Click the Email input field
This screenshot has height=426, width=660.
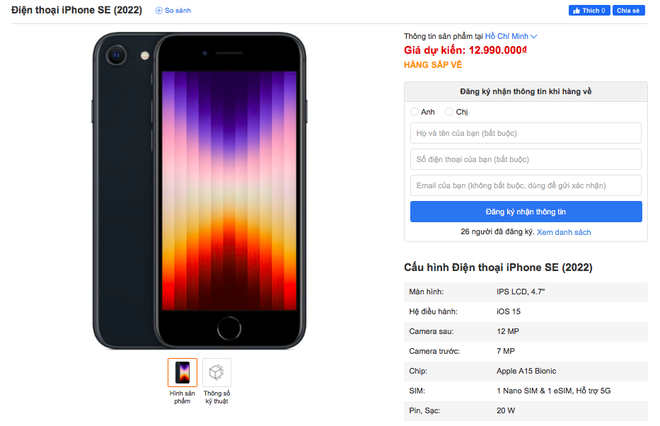pyautogui.click(x=526, y=185)
